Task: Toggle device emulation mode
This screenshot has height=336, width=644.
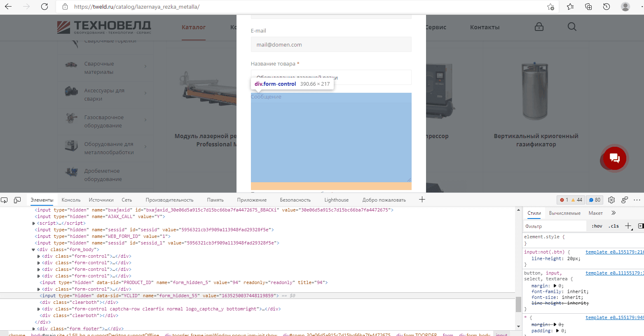Action: (x=17, y=200)
